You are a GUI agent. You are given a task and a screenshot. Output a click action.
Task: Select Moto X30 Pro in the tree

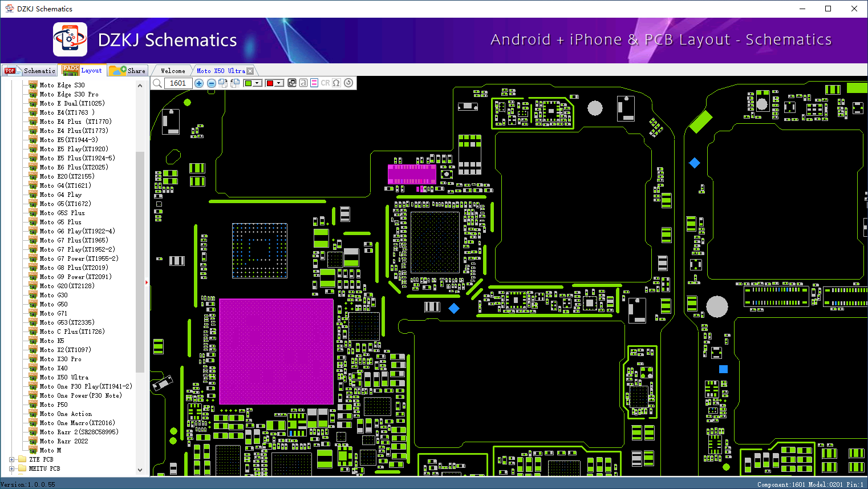click(x=60, y=359)
